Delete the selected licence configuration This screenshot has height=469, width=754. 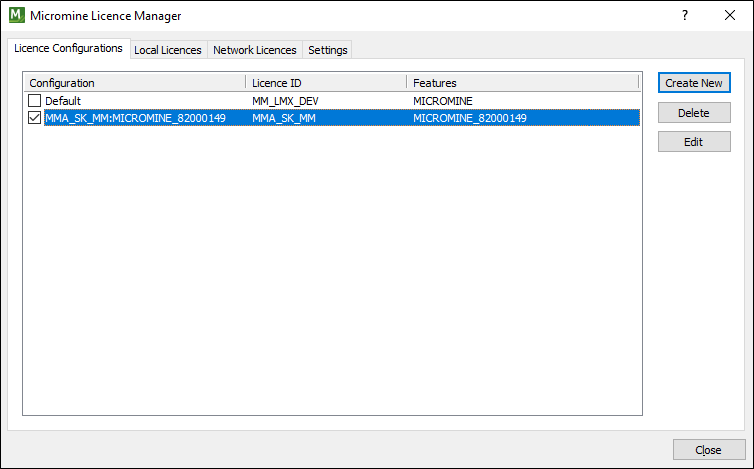[694, 113]
